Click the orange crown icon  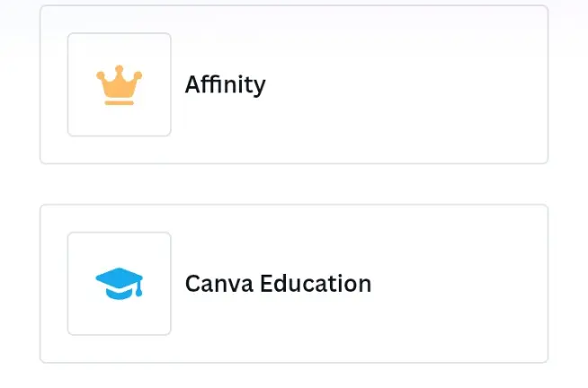[120, 85]
